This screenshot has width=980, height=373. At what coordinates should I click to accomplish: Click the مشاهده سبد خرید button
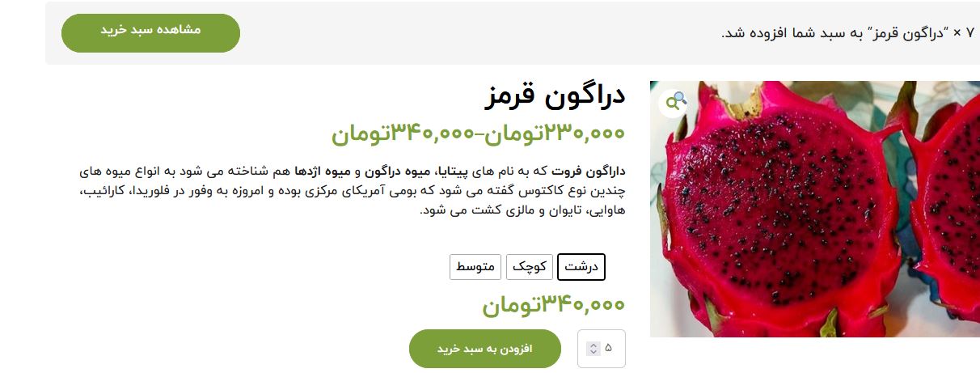[150, 33]
